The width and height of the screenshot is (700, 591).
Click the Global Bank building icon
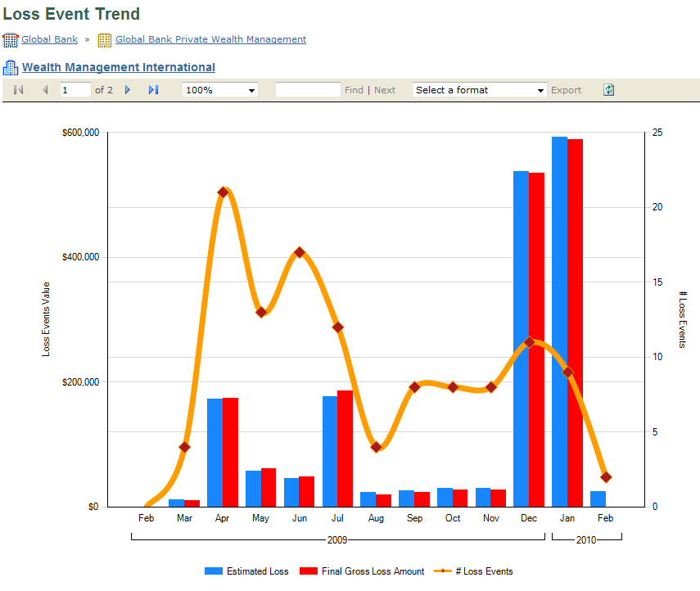11,40
